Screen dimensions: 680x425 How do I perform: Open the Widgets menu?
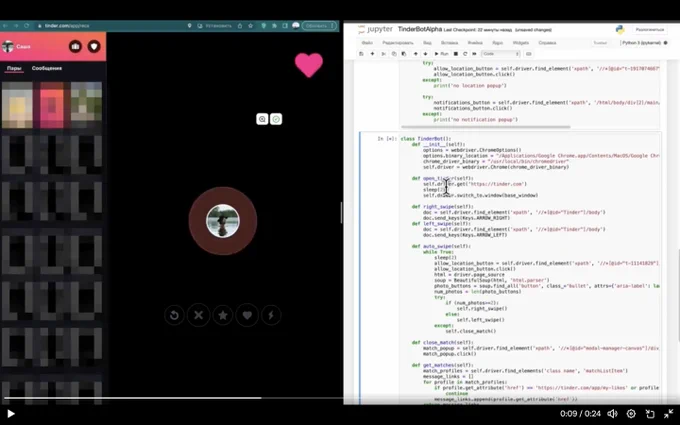tap(520, 43)
